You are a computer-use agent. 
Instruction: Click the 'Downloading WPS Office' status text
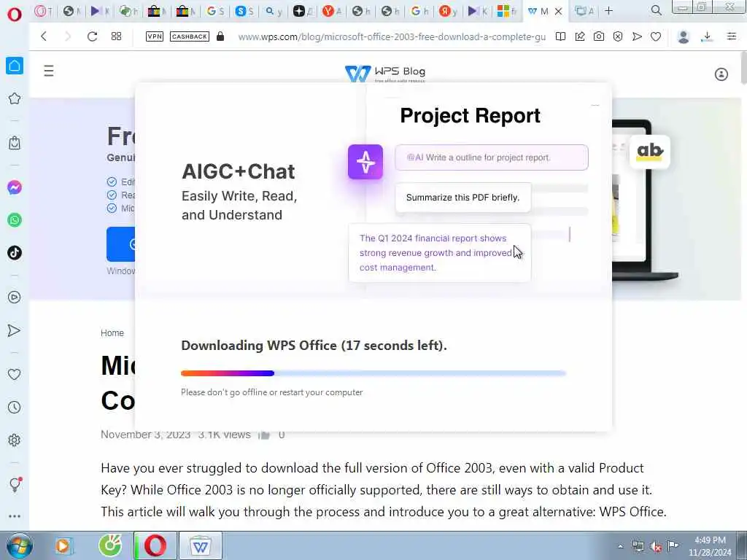point(314,345)
